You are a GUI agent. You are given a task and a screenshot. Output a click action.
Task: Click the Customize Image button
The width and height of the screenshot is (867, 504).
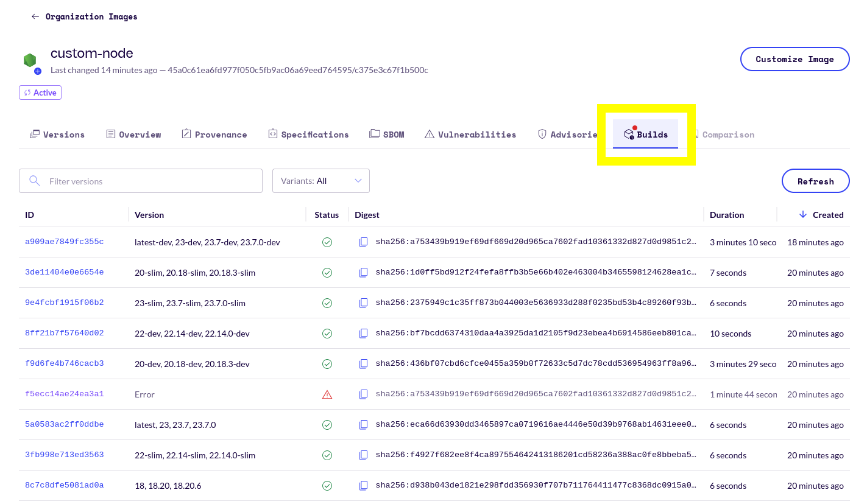(794, 59)
